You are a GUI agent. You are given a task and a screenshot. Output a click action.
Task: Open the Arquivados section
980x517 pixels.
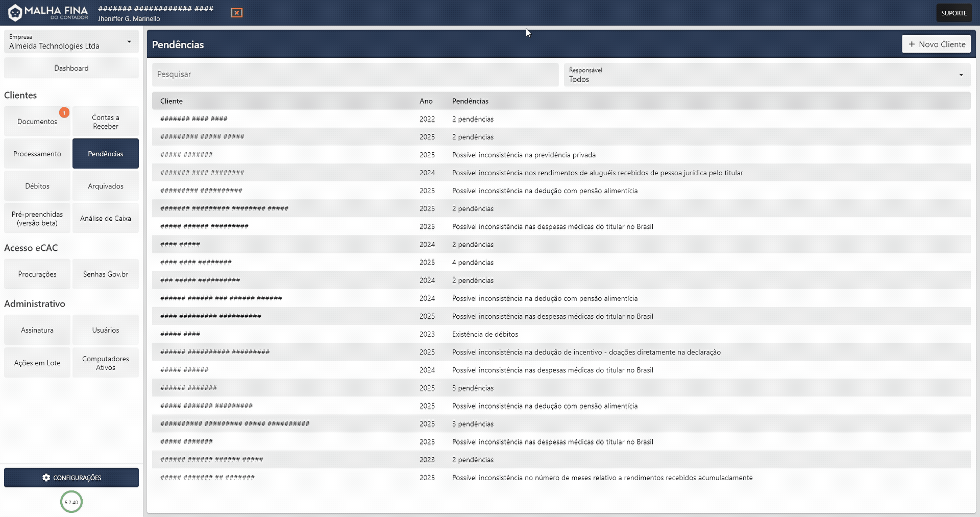(105, 185)
